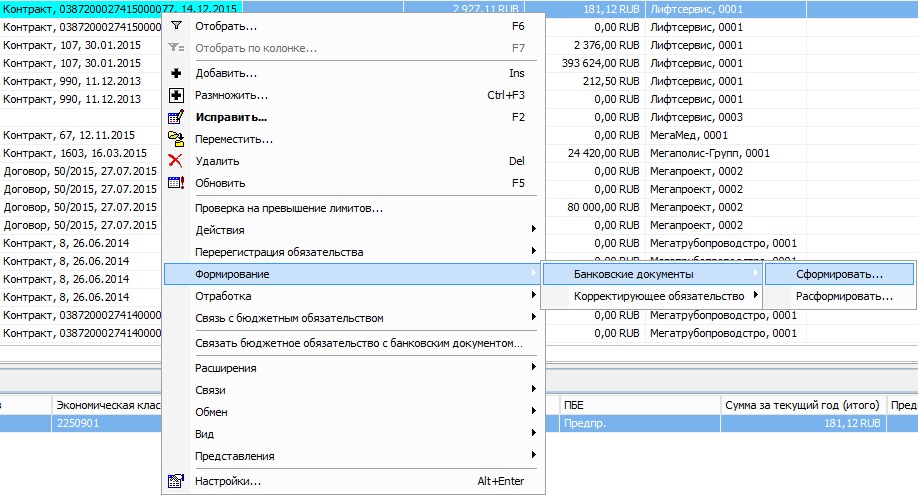Select the Контракт, 1603, 16.03.2015 row
918x497 pixels.
[76, 153]
